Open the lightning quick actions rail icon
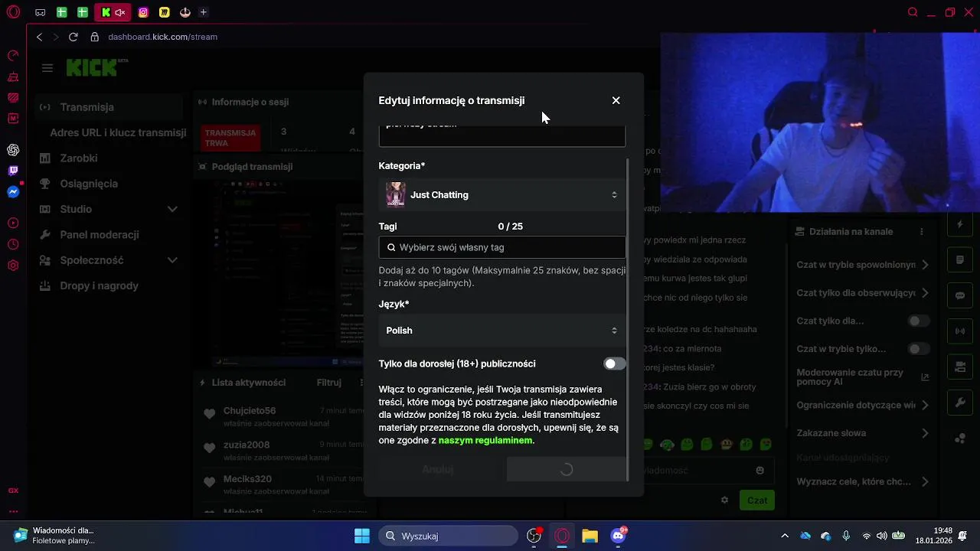This screenshot has height=551, width=980. point(960,224)
